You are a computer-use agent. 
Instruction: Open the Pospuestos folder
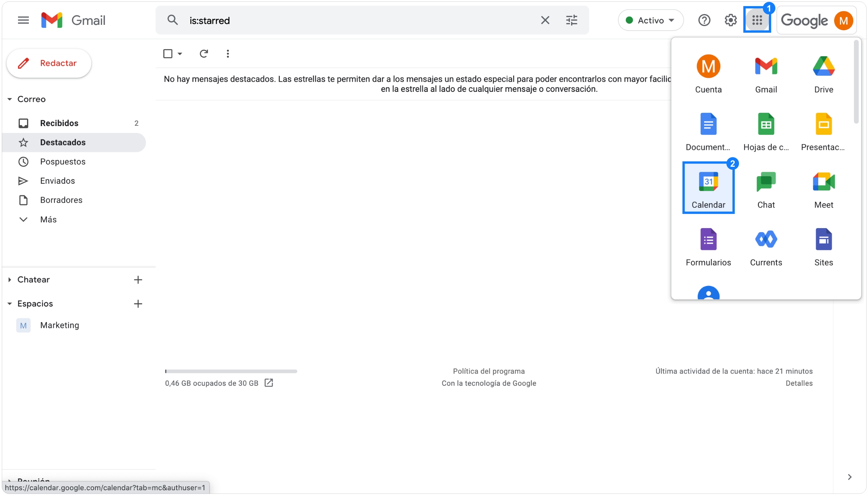coord(74,161)
